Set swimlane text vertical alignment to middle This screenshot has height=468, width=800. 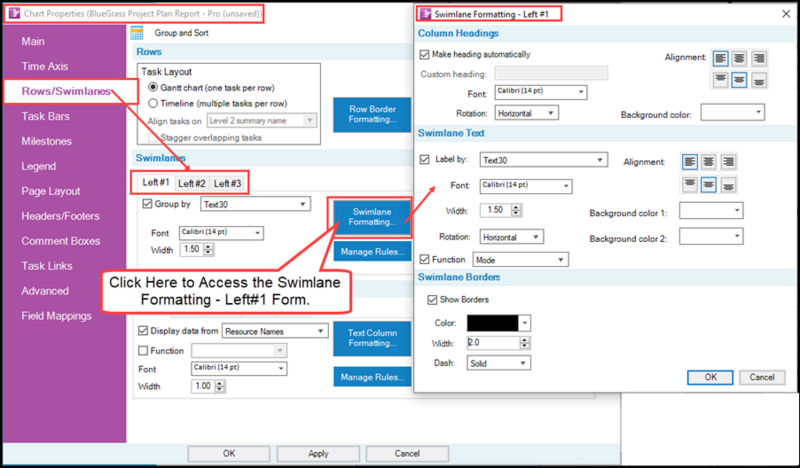coord(709,184)
